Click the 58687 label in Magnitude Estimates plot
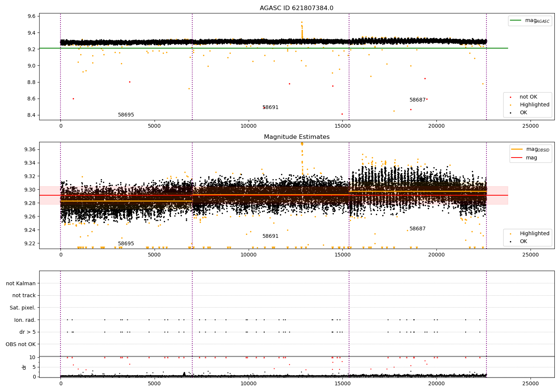The image size is (560, 392). click(x=417, y=229)
